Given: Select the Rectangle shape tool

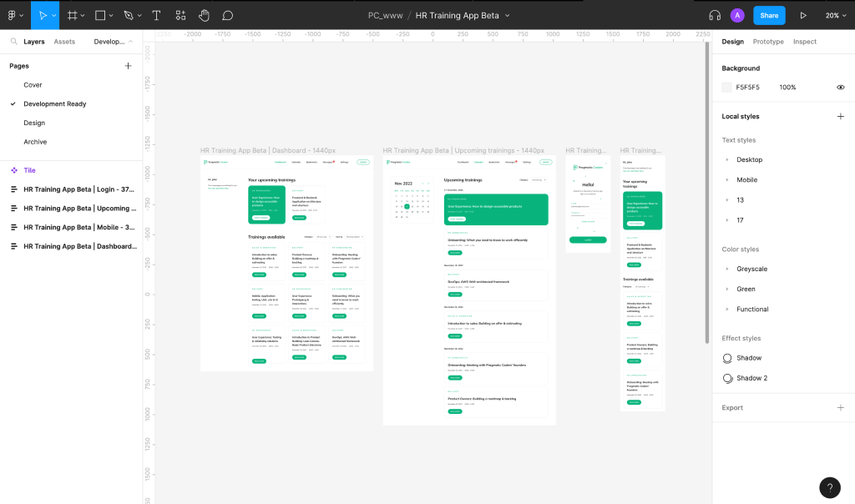Looking at the screenshot, I should coord(99,14).
